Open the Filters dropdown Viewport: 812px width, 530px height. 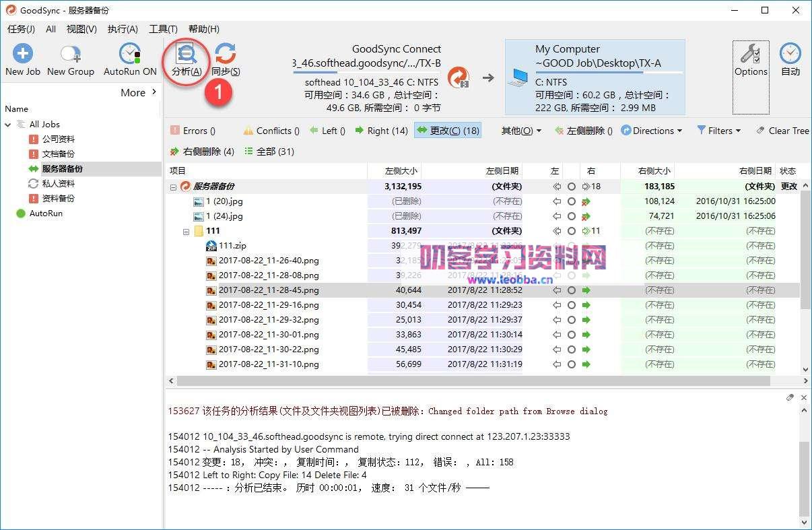click(718, 131)
